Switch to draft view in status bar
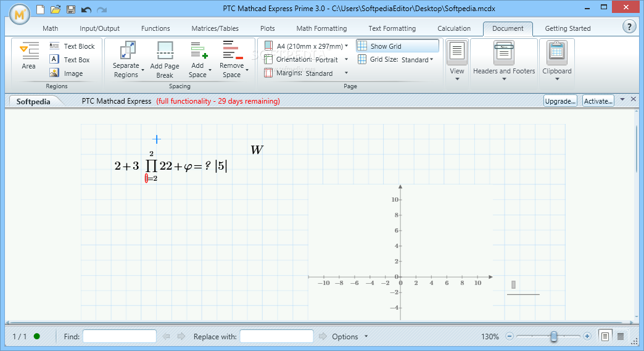Image resolution: width=644 pixels, height=351 pixels. point(621,336)
